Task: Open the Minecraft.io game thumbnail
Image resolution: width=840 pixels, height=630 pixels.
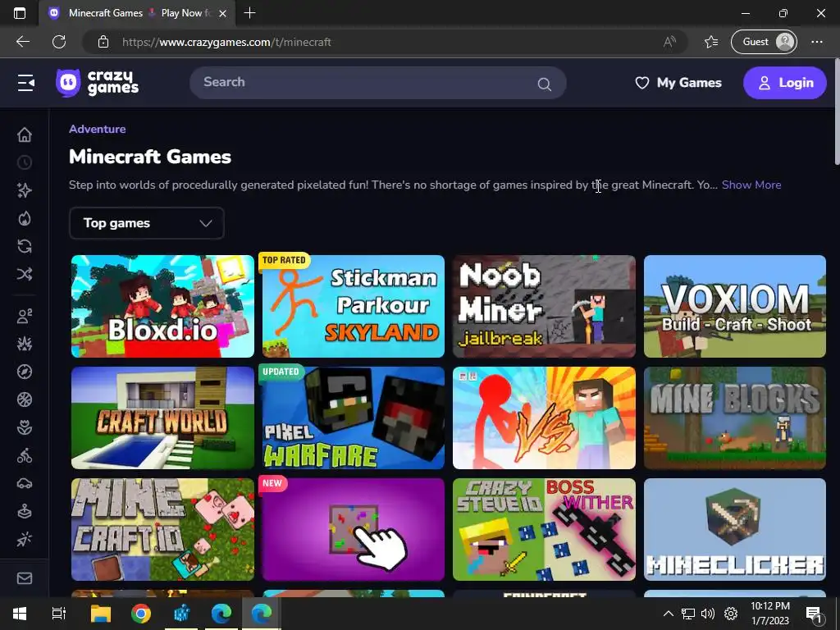Action: click(x=163, y=530)
